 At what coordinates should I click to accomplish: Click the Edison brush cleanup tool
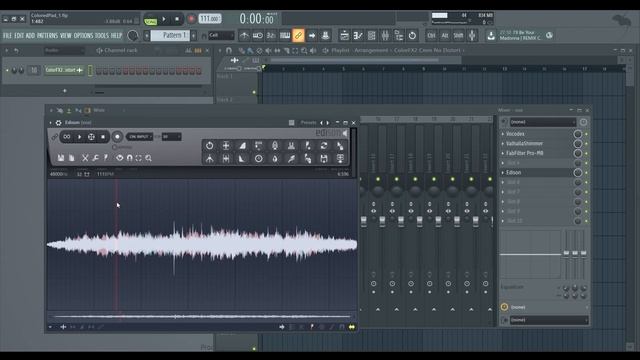[x=291, y=159]
